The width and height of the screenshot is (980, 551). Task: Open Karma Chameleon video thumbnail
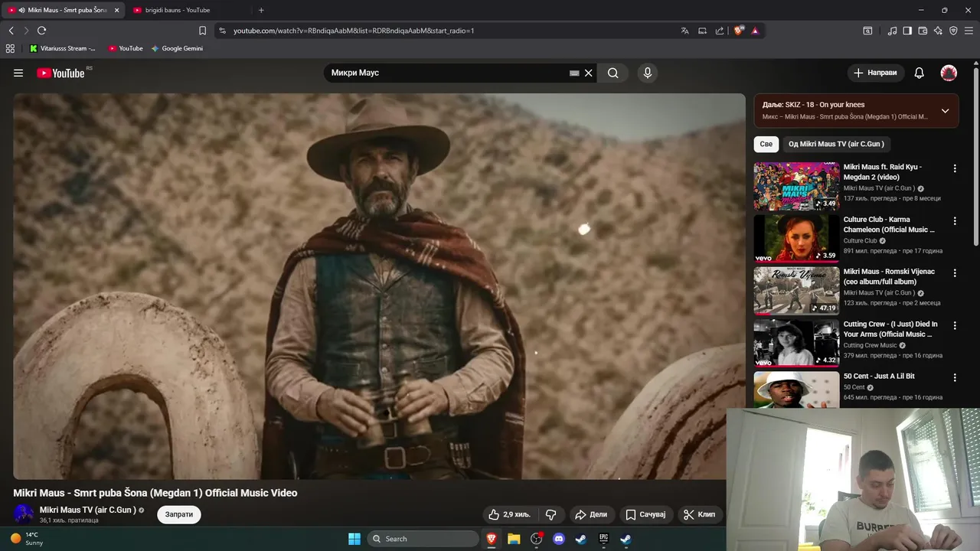[796, 239]
